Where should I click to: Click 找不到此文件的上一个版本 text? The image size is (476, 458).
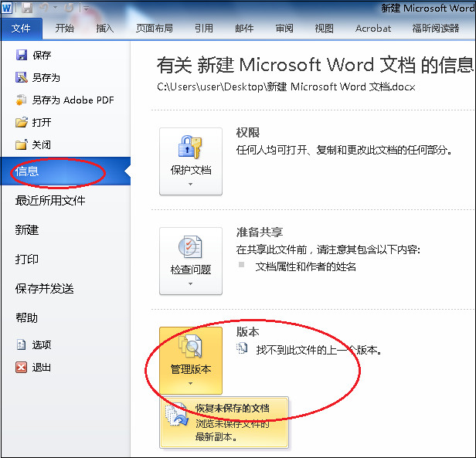coord(318,350)
